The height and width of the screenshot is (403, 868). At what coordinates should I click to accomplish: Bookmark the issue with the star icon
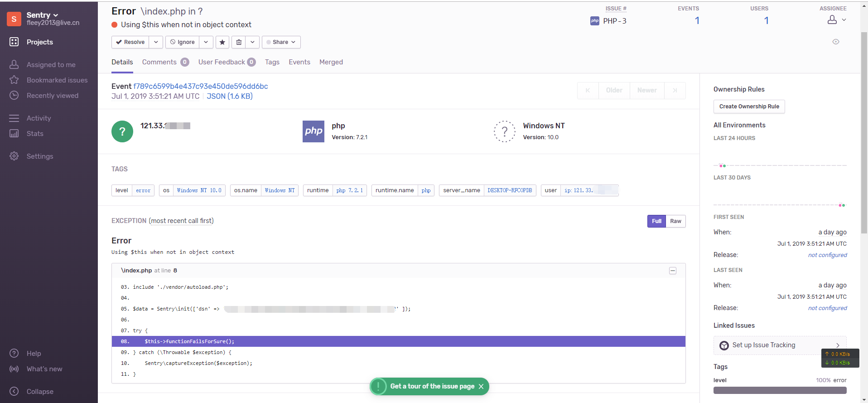click(x=222, y=42)
